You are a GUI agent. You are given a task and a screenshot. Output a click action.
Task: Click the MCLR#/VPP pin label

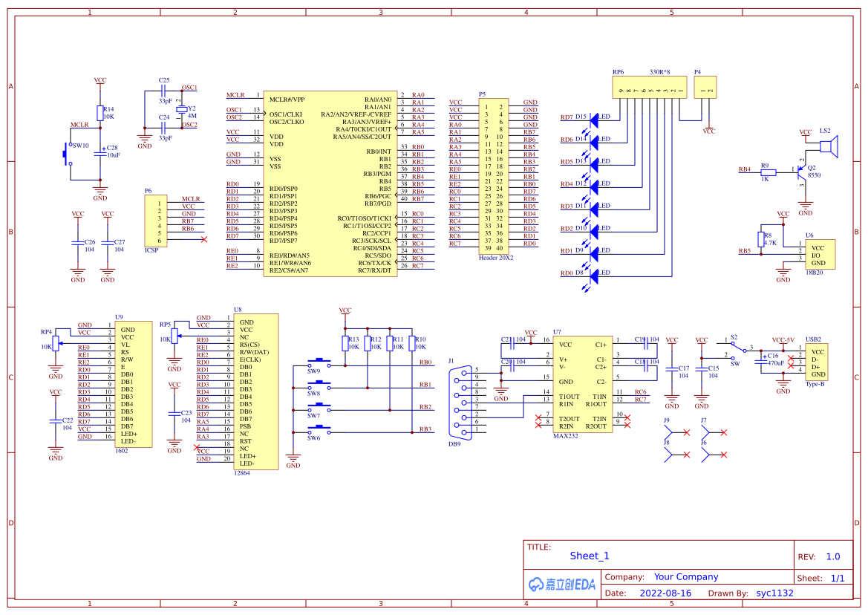click(x=287, y=100)
